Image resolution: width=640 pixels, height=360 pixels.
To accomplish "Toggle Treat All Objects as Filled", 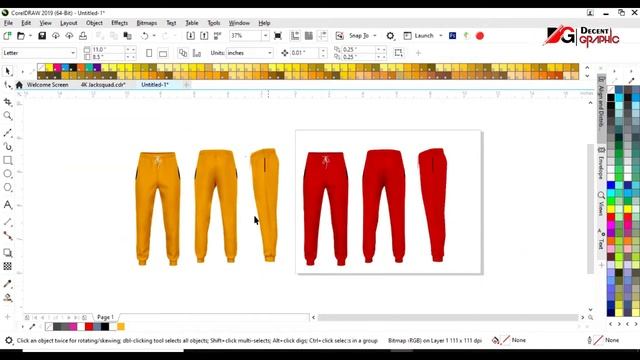I will click(398, 53).
